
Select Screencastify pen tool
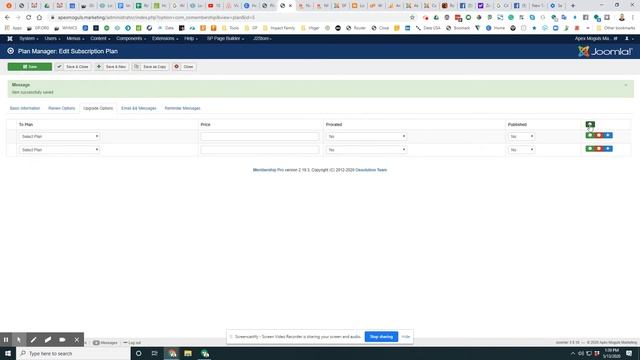(33, 340)
